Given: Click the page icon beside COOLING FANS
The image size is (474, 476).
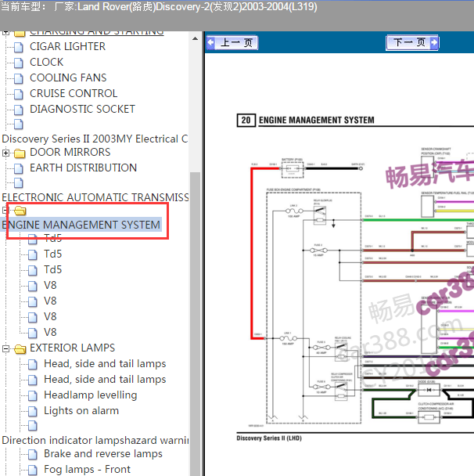Looking at the screenshot, I should pos(19,78).
